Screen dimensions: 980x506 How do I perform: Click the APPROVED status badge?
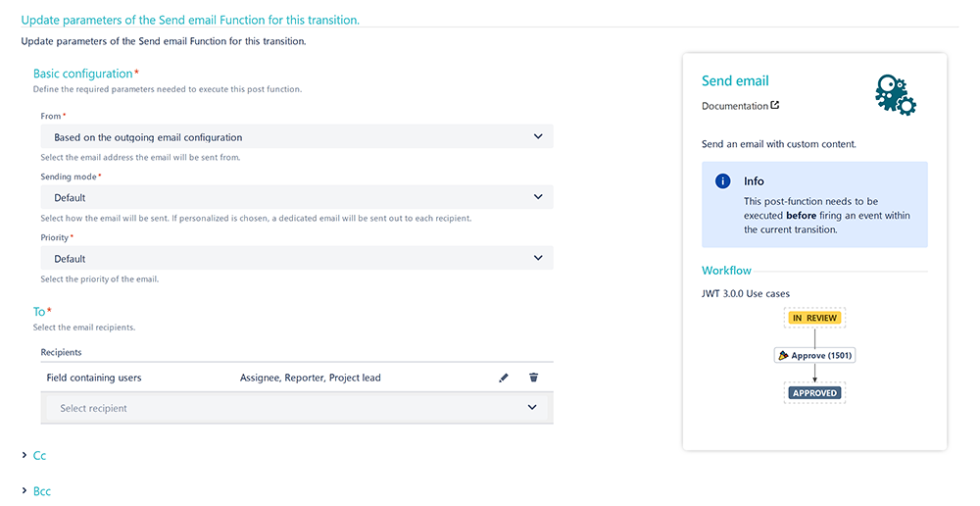click(x=814, y=393)
